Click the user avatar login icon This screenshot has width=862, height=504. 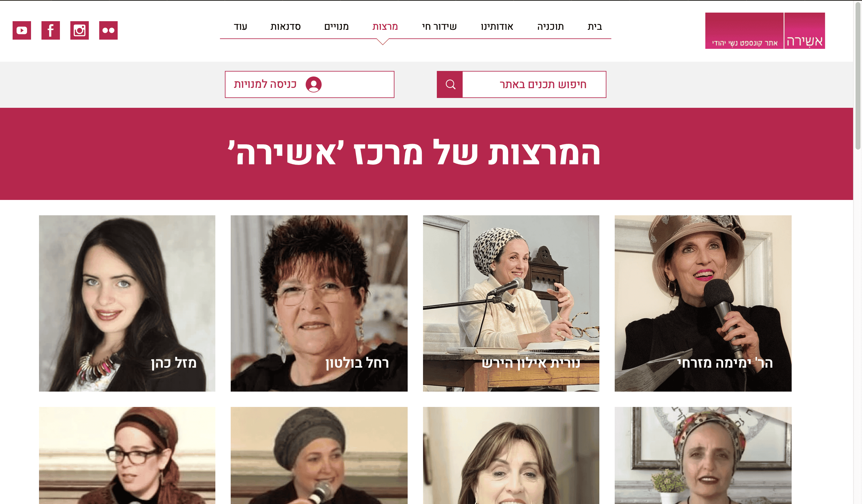pos(314,84)
